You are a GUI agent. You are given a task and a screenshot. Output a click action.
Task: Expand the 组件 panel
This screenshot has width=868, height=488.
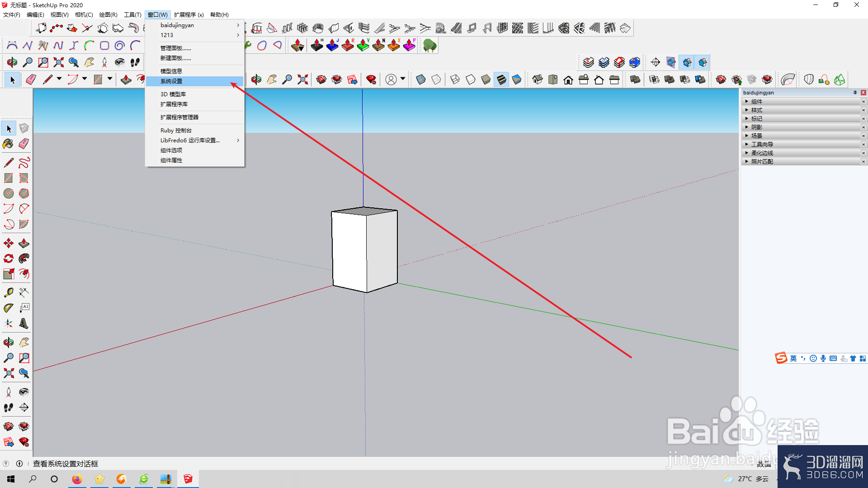click(x=746, y=102)
